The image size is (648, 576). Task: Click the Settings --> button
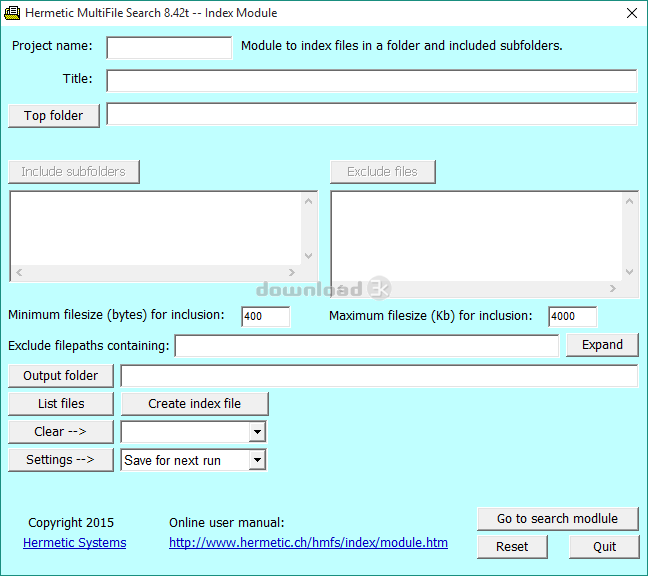click(x=61, y=460)
